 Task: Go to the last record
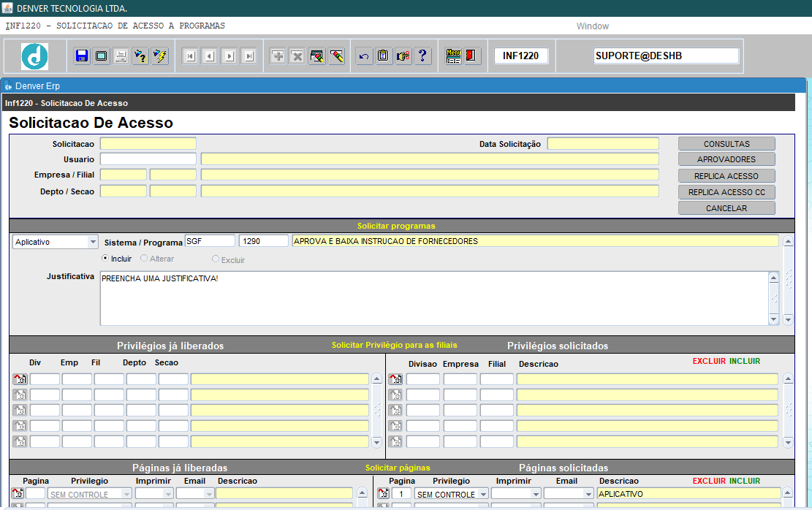pos(249,56)
